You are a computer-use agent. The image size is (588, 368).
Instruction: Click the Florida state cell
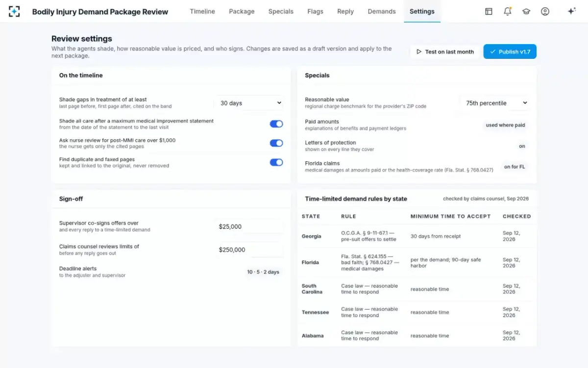pyautogui.click(x=310, y=263)
